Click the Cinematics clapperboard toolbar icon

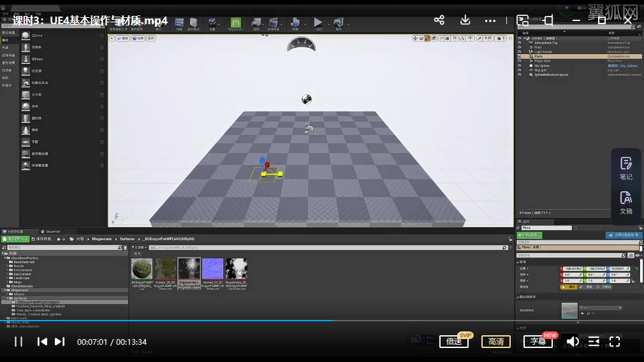click(x=274, y=24)
